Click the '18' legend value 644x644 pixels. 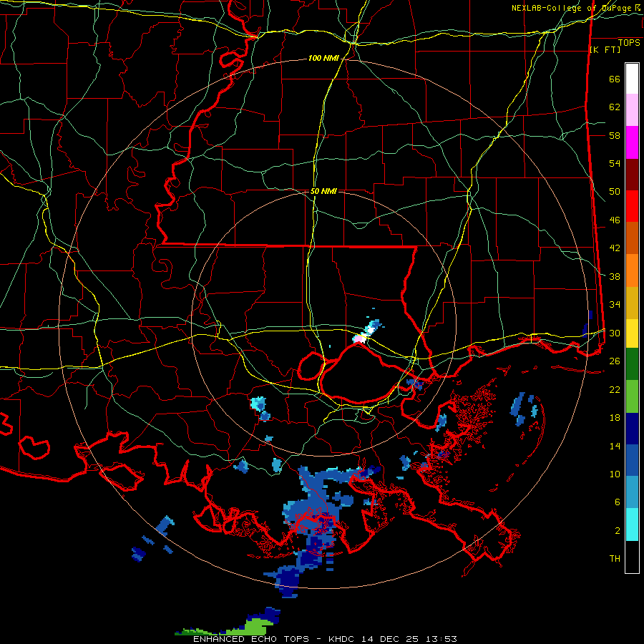point(615,418)
